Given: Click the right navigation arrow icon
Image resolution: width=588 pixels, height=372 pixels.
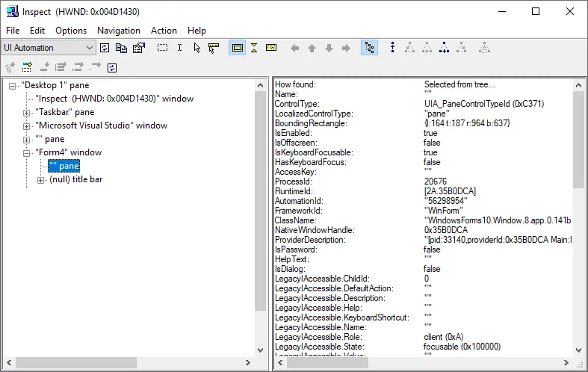Looking at the screenshot, I should tap(346, 48).
